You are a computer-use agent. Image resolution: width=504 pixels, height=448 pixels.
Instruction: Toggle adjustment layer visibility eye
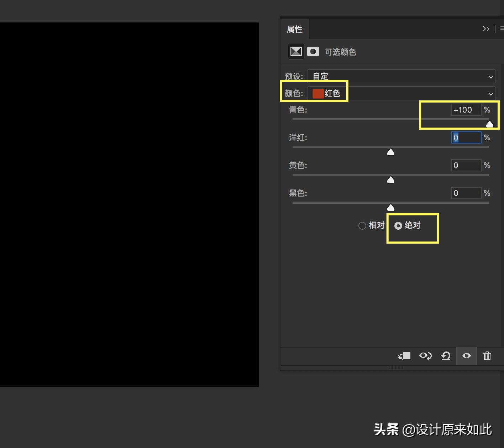coord(466,356)
